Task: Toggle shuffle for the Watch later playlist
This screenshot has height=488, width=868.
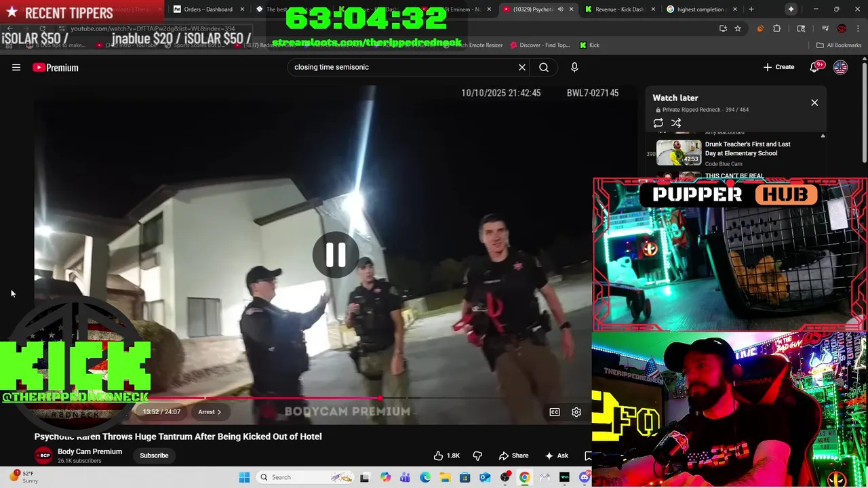Action: point(676,123)
